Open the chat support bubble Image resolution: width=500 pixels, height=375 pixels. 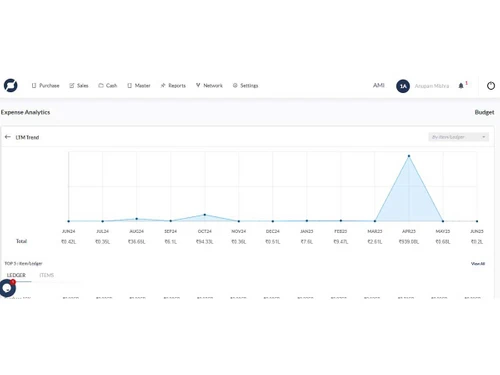pos(7,288)
